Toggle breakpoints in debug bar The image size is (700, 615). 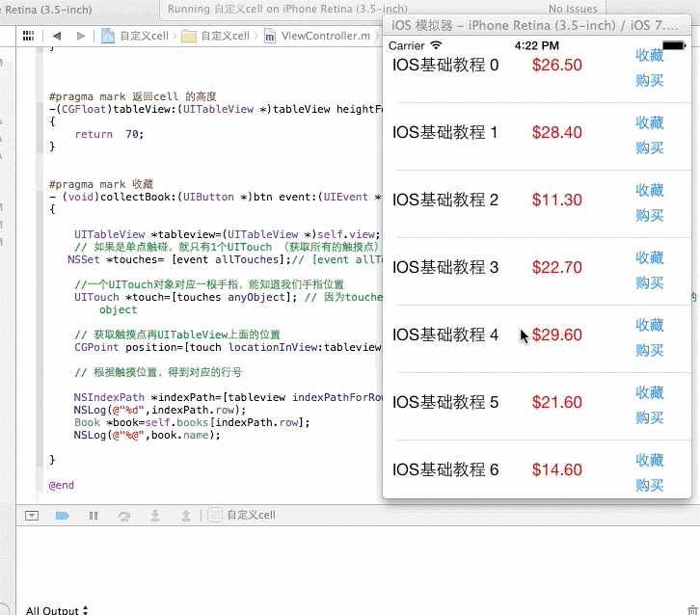(x=62, y=516)
